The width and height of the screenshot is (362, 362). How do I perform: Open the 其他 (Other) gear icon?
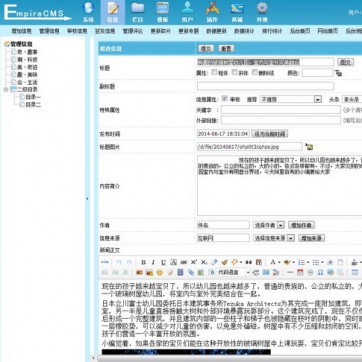coord(262,12)
